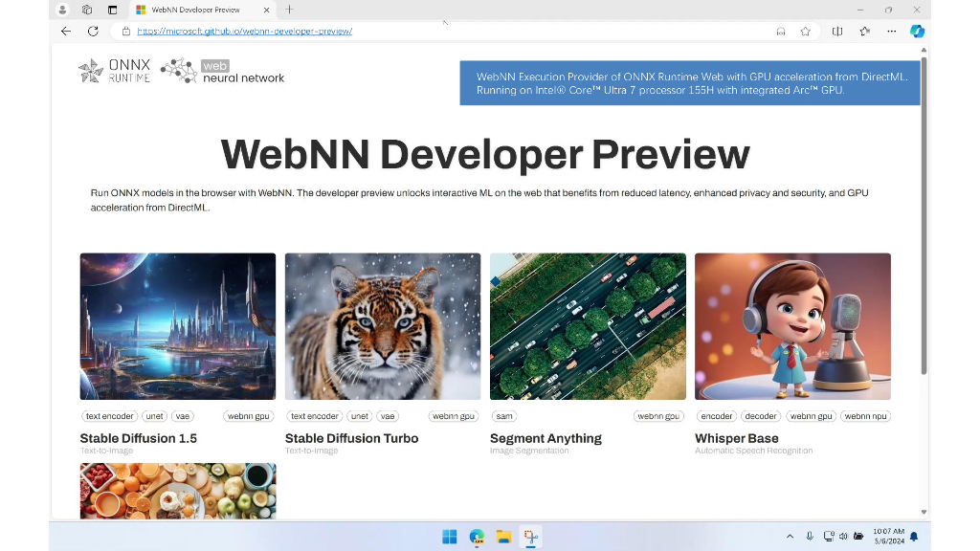Click the ONNX Runtime logo

click(x=115, y=71)
